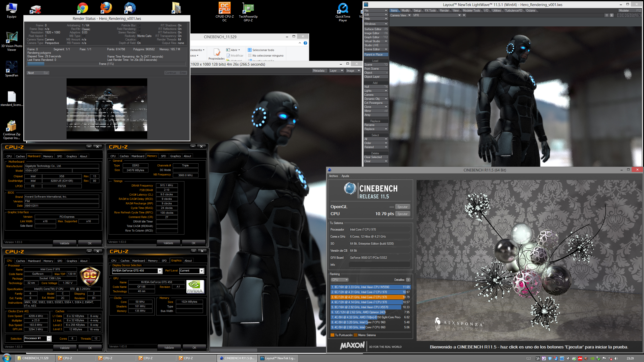Switch to the SPD tab in CPU-Z memory window
The image size is (644, 362).
point(163,156)
